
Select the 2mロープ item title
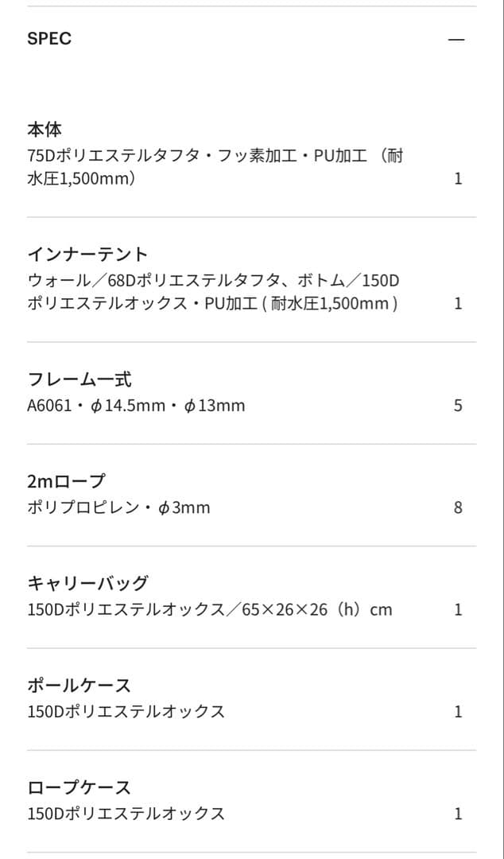tap(66, 481)
